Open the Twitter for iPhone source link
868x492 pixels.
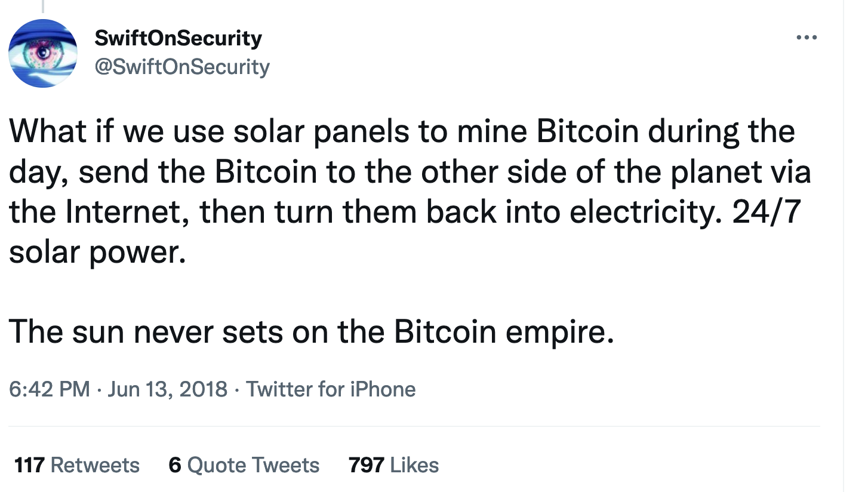(x=331, y=389)
